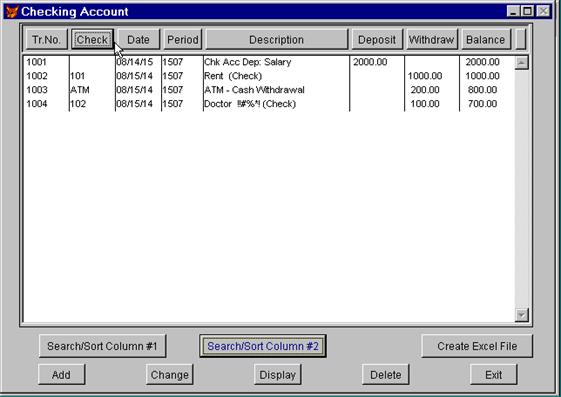Click the ATM check cell

pos(80,90)
